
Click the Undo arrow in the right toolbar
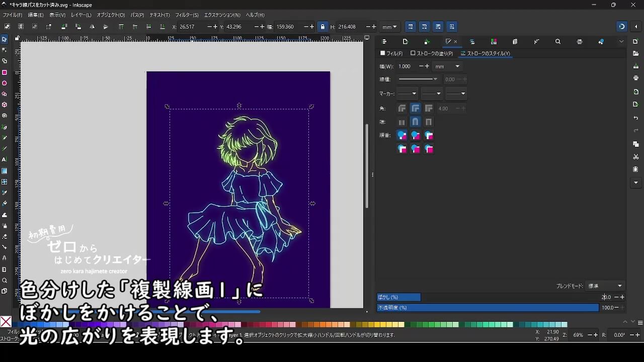coord(636,118)
